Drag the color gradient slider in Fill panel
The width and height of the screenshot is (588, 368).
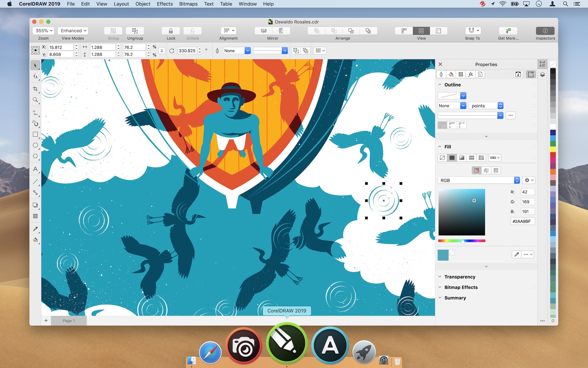click(x=463, y=241)
